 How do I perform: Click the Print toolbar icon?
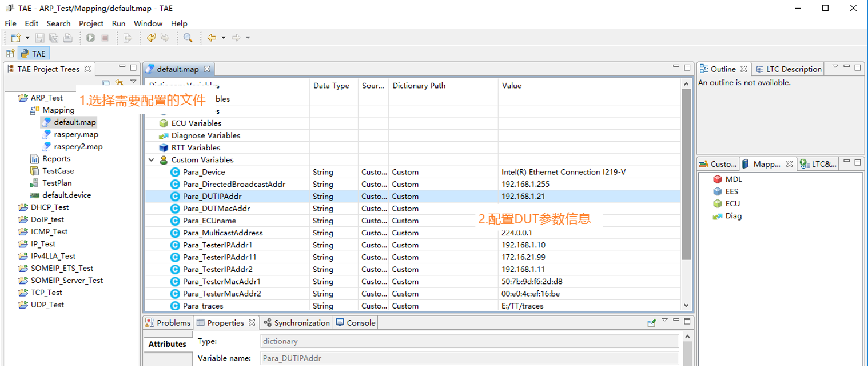pos(67,38)
